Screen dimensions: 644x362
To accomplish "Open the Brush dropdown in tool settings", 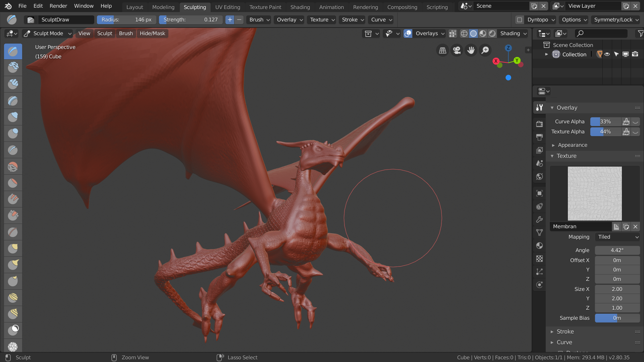I will coord(260,20).
